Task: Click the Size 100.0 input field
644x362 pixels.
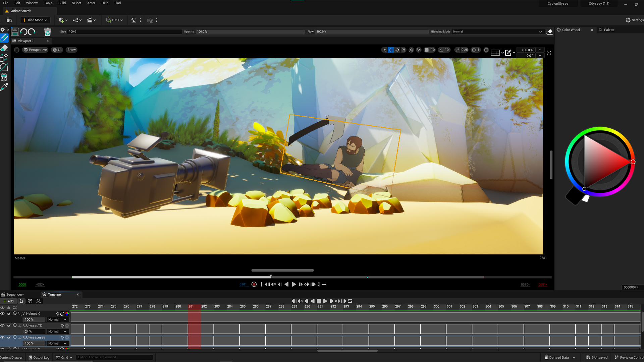Action: [124, 32]
